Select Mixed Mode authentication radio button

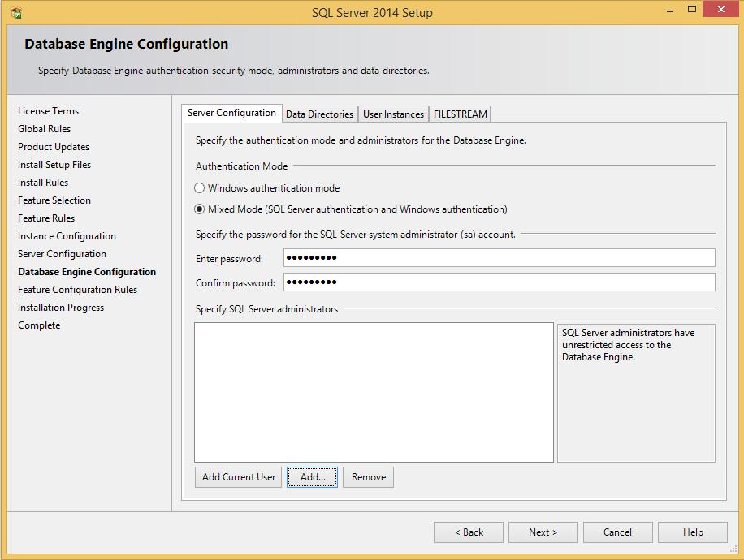coord(199,209)
